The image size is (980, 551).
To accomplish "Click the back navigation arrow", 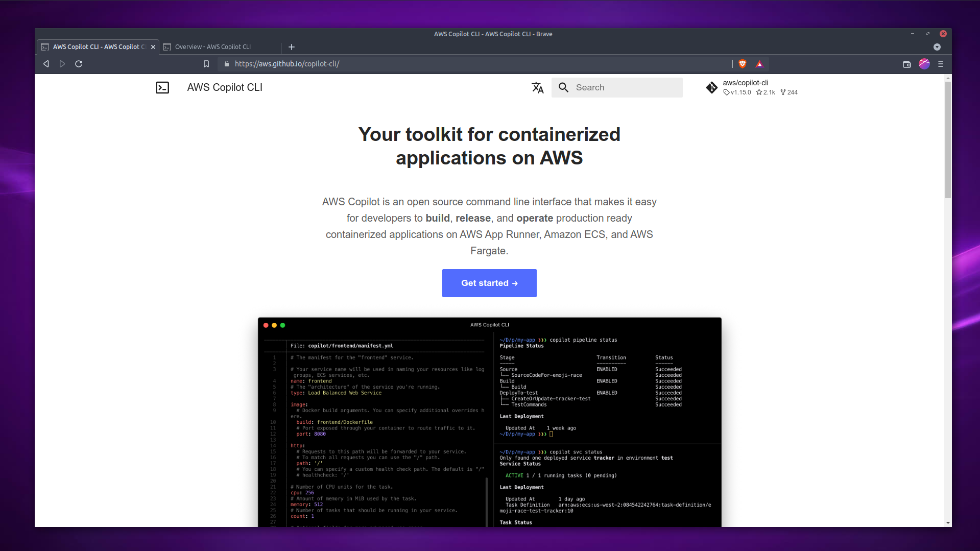I will pyautogui.click(x=46, y=64).
